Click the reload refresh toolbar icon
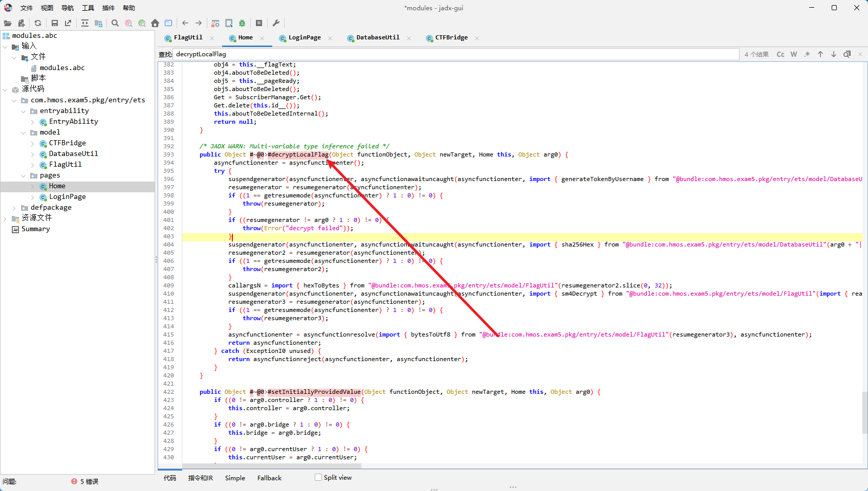The width and height of the screenshot is (868, 491). 38,23
